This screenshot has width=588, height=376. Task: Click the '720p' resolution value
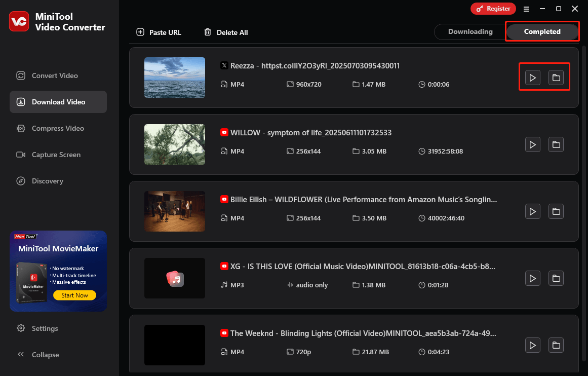coord(303,352)
